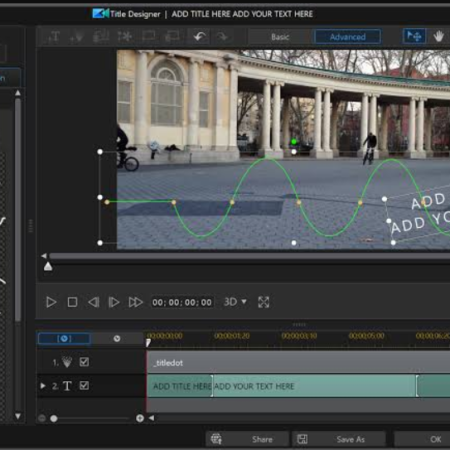The height and width of the screenshot is (450, 450).
Task: Open the 3D mode dropdown
Action: tap(235, 302)
